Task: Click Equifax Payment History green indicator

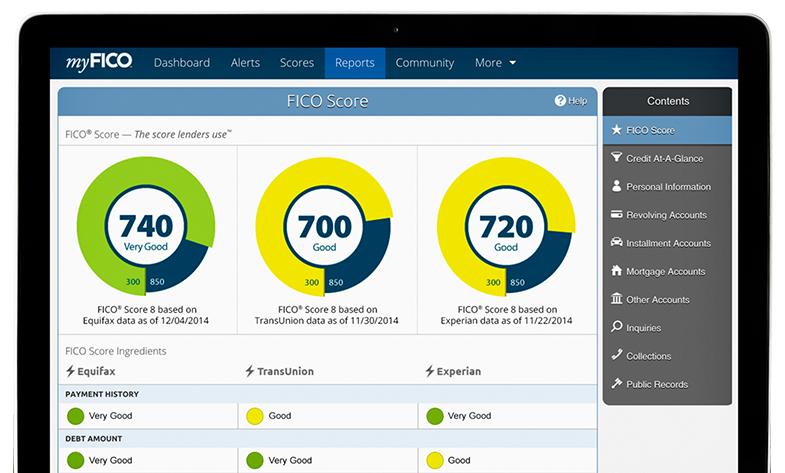Action: point(76,416)
